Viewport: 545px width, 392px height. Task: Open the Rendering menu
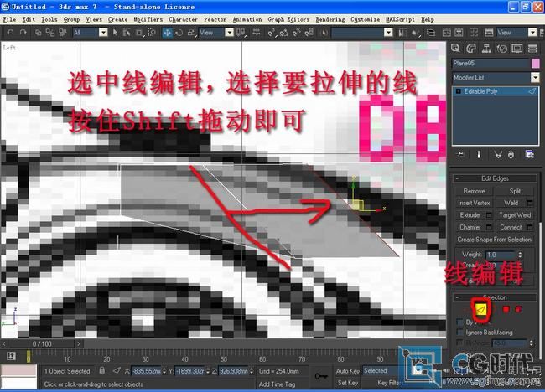tap(330, 19)
